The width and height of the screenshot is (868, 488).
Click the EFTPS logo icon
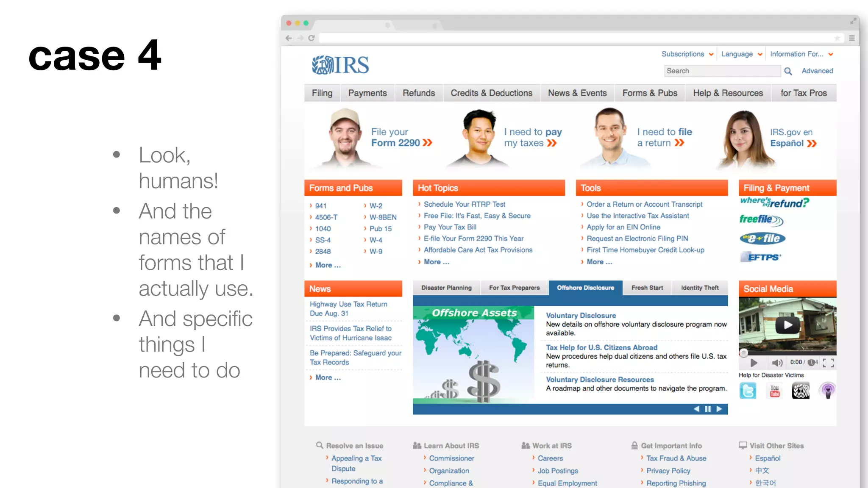[x=761, y=257]
